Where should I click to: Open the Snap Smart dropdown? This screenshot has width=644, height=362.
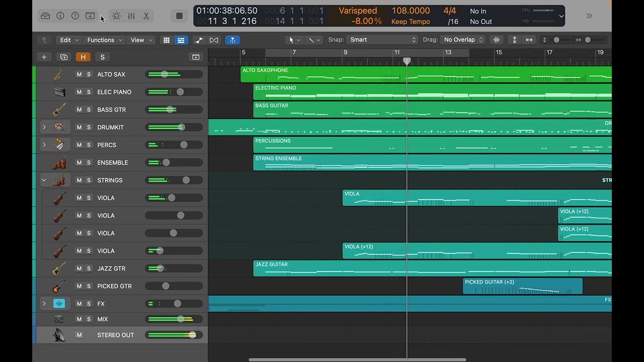[x=383, y=40]
